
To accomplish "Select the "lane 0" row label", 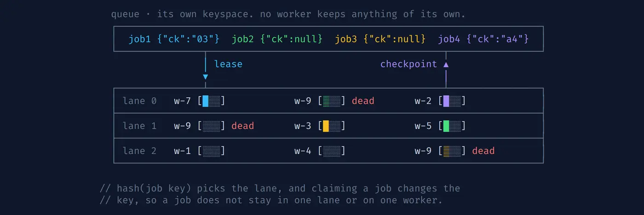I will [139, 101].
